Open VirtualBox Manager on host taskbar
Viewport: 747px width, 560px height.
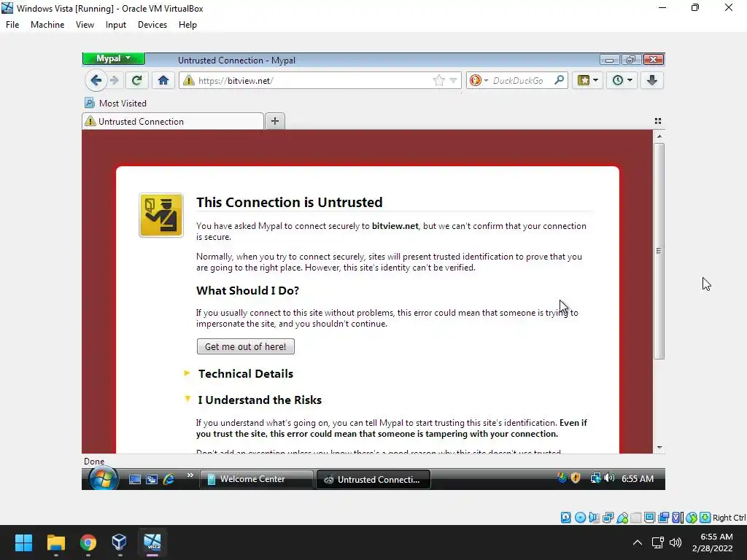coord(120,542)
